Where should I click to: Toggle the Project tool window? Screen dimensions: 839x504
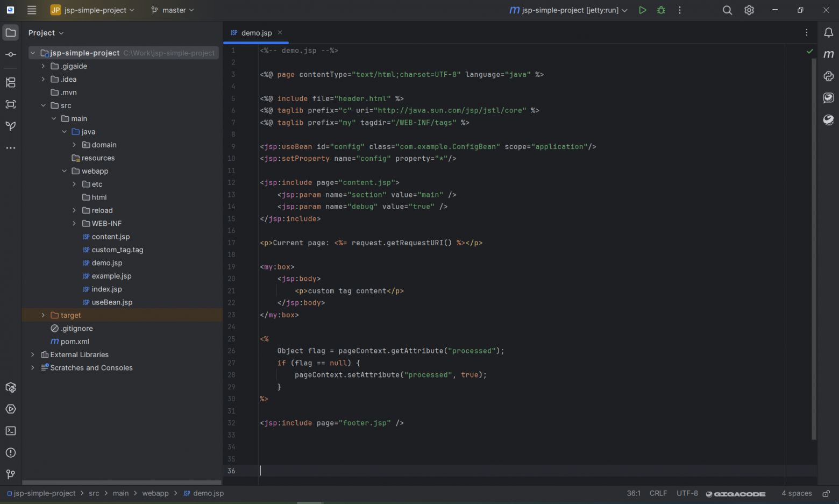(x=11, y=33)
